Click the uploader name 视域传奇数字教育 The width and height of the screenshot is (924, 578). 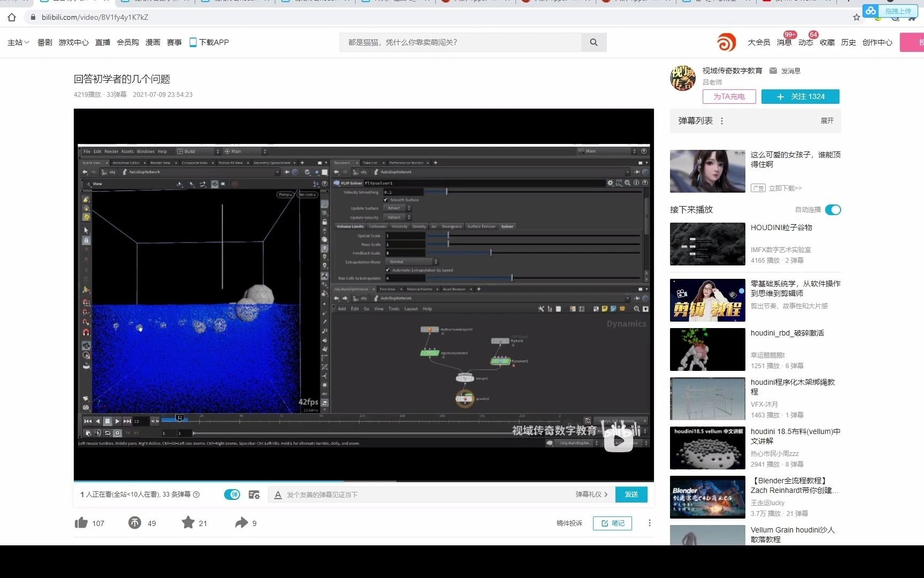tap(732, 71)
